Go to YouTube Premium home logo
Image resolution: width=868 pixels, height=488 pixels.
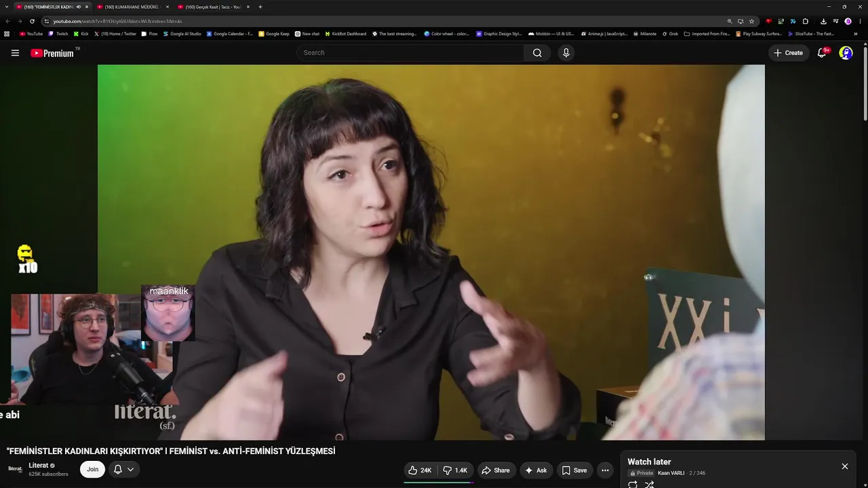click(52, 53)
